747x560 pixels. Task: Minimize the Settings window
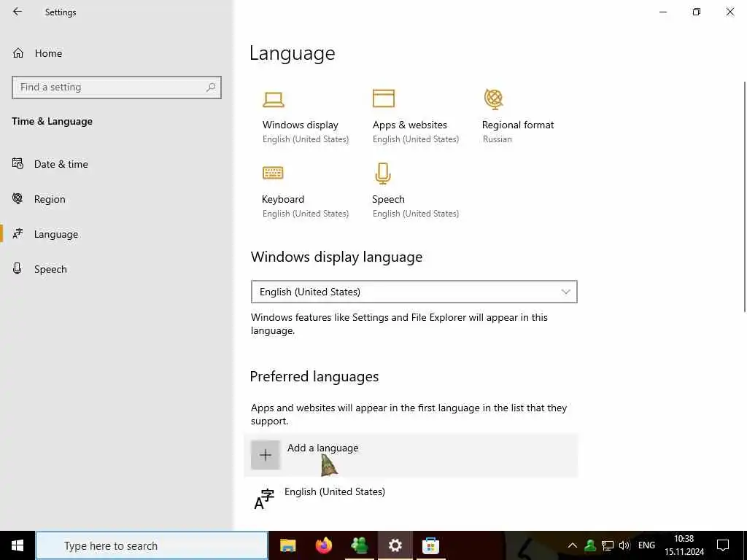(x=662, y=12)
